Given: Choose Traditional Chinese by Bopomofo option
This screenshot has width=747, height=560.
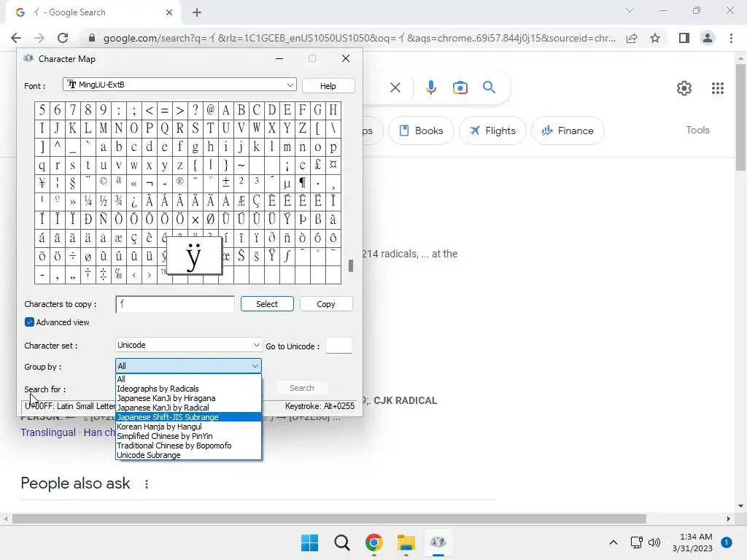Looking at the screenshot, I should coord(188,446).
